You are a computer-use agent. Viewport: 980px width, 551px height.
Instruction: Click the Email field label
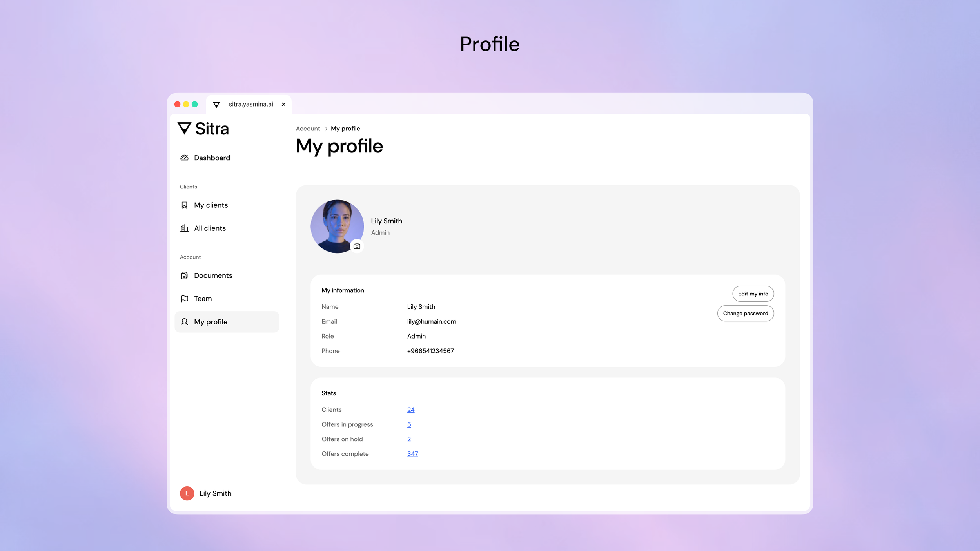[x=329, y=321]
